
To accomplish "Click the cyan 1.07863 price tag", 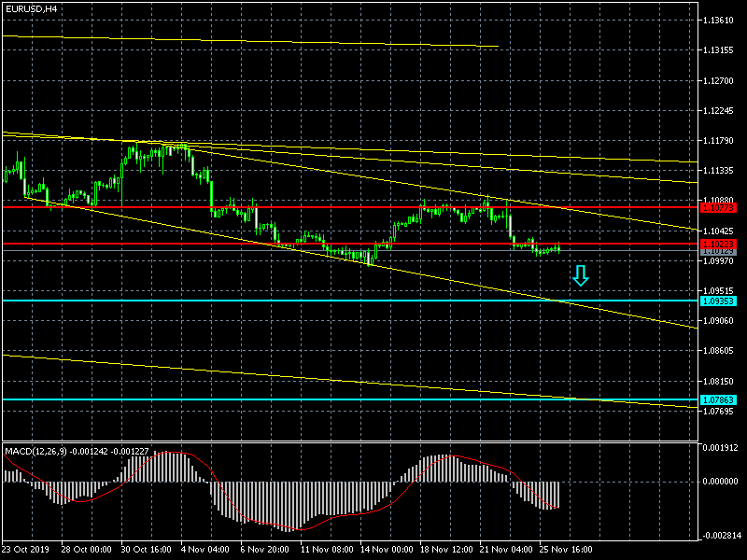I will coord(718,400).
